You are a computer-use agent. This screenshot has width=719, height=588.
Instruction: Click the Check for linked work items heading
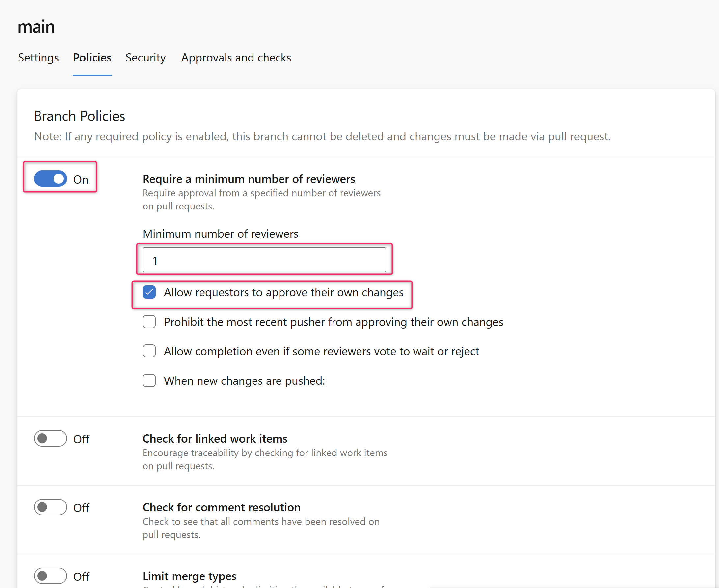[215, 439]
